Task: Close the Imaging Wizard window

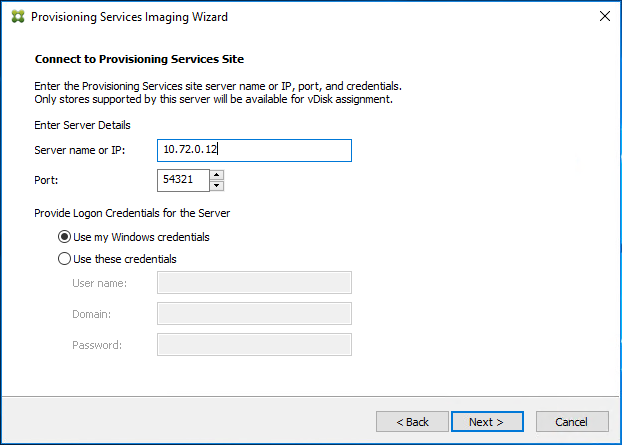Action: pos(605,16)
